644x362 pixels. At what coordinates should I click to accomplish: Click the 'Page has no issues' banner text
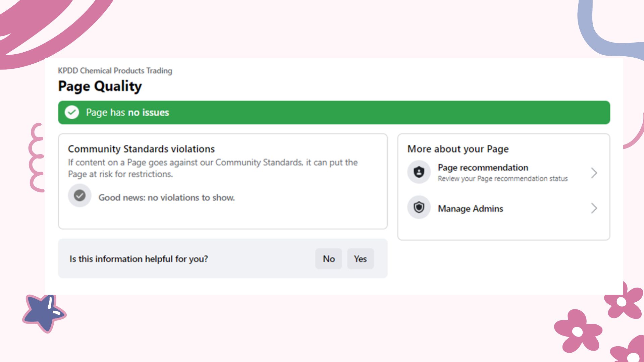coord(127,113)
